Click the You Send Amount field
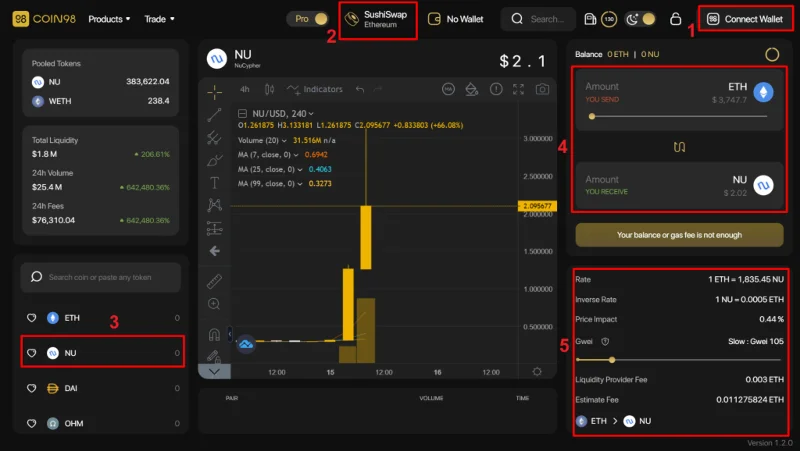This screenshot has width=800, height=451. point(602,87)
